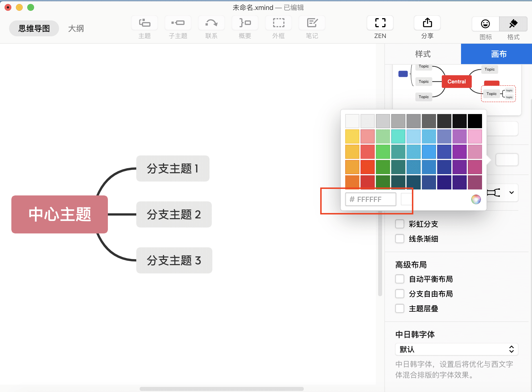Click the 概要 (Summary) toolbar icon
532x392 pixels.
pyautogui.click(x=245, y=23)
